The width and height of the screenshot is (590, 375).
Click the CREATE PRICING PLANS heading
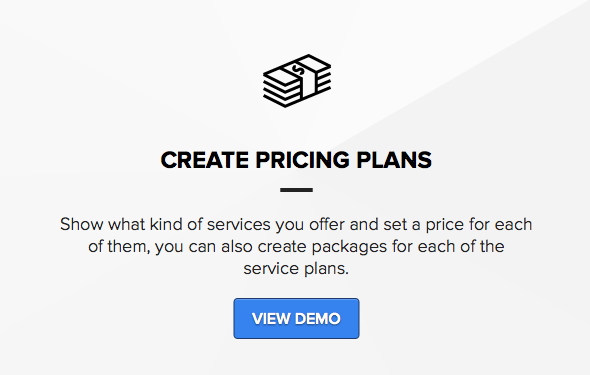[296, 160]
